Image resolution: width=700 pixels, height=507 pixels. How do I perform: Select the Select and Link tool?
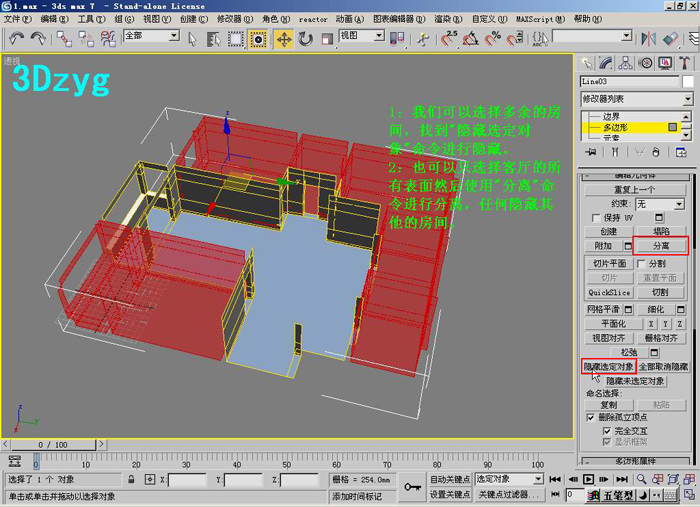64,39
